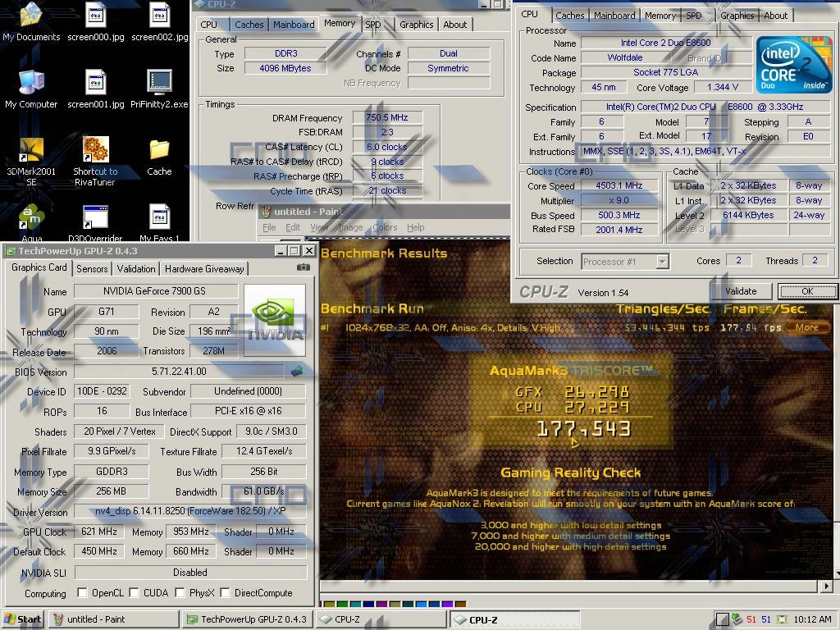Switch to Sensors tab in GPU-Z

(x=92, y=268)
